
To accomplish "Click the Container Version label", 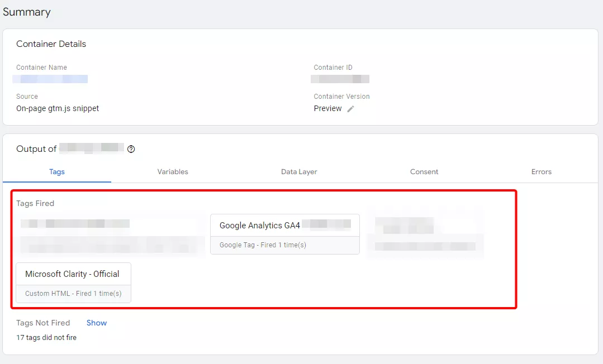I will [x=341, y=97].
